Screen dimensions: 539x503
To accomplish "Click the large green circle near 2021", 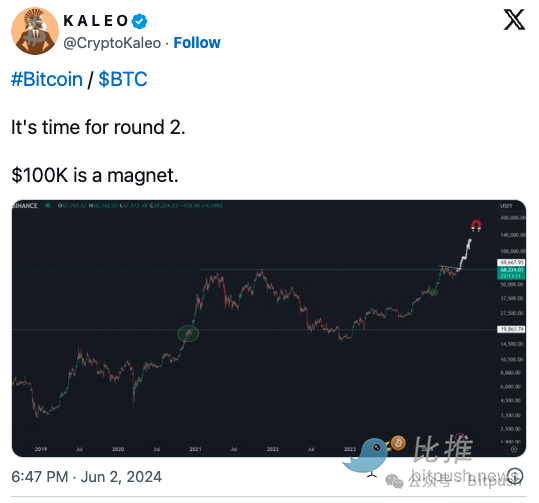I will coord(188,333).
